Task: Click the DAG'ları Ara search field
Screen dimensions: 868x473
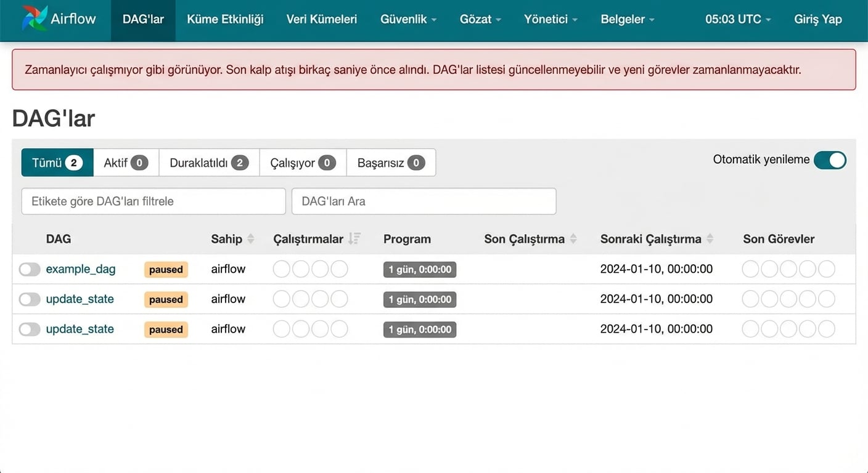Action: point(424,201)
